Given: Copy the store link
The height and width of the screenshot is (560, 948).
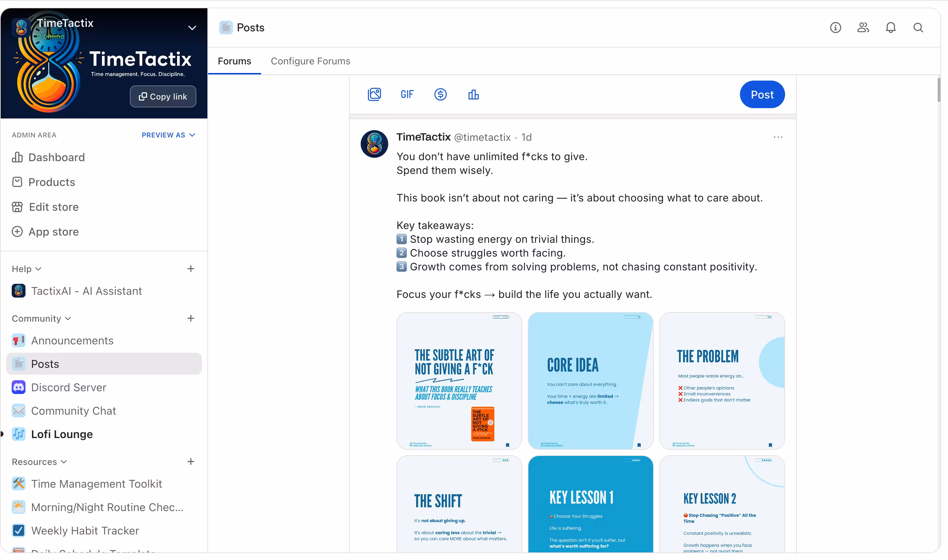Looking at the screenshot, I should (x=163, y=96).
